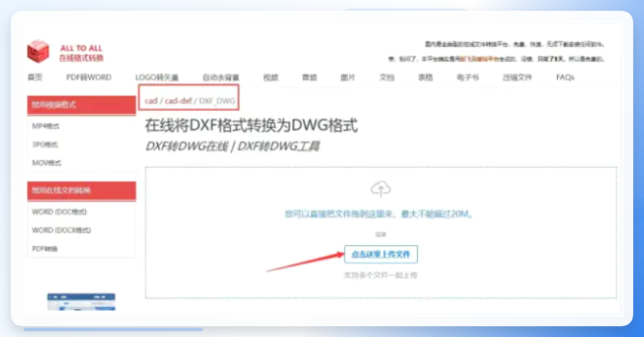The image size is (644, 337).
Task: Click the ALL TO ALL red cube logo
Action: [38, 51]
